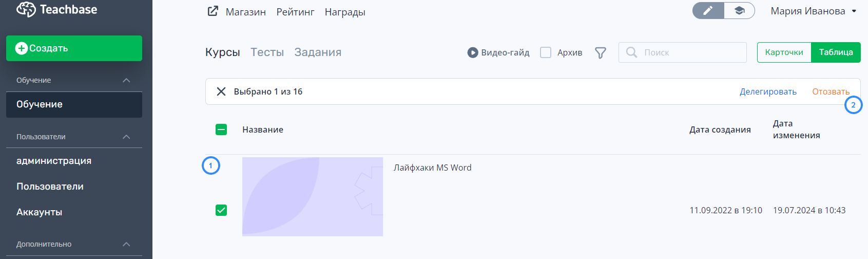The image size is (868, 259).
Task: Click the modified date 19.07.2024 в 10:43
Action: click(809, 210)
